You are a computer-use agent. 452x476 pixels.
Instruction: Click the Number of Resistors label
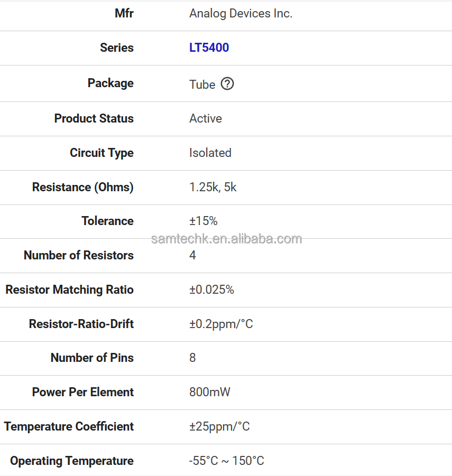pyautogui.click(x=78, y=255)
